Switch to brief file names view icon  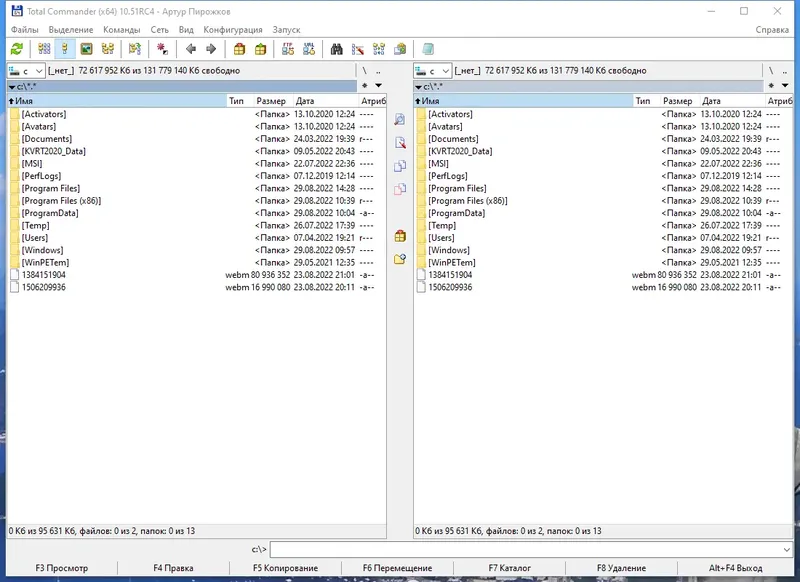(x=44, y=49)
